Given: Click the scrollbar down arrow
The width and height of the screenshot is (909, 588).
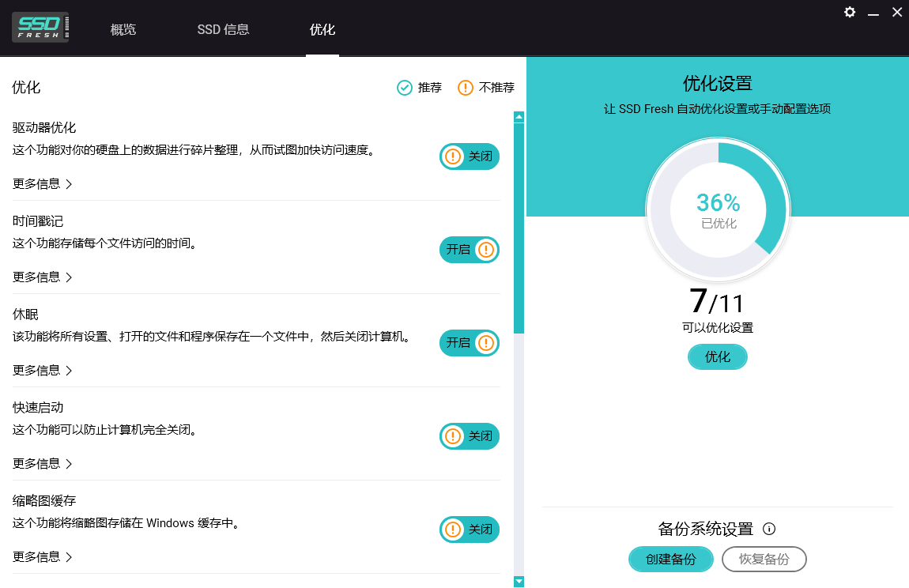Looking at the screenshot, I should click(x=519, y=581).
